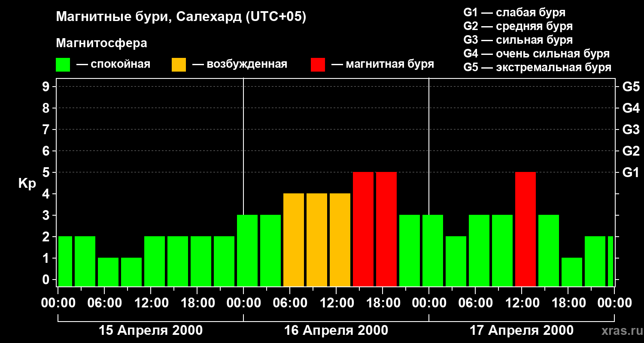Click the date label "16 Апреля 2000"
This screenshot has width=644, height=343.
[x=336, y=331]
